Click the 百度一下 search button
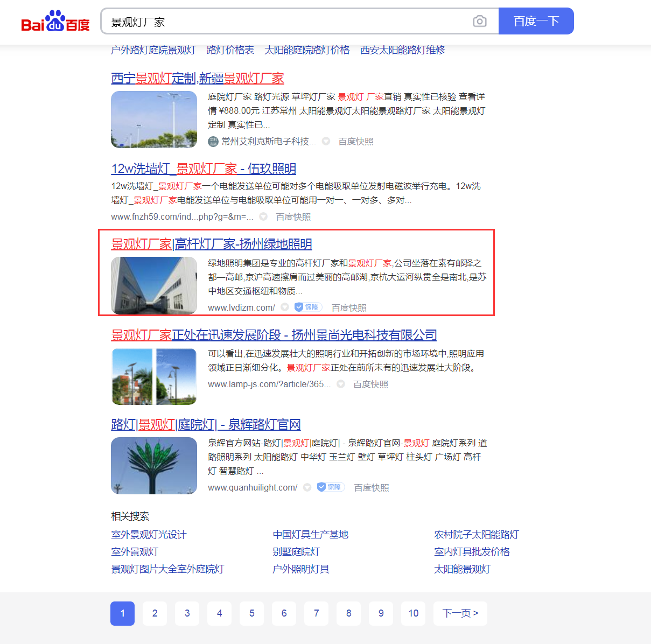651x644 pixels. (536, 21)
